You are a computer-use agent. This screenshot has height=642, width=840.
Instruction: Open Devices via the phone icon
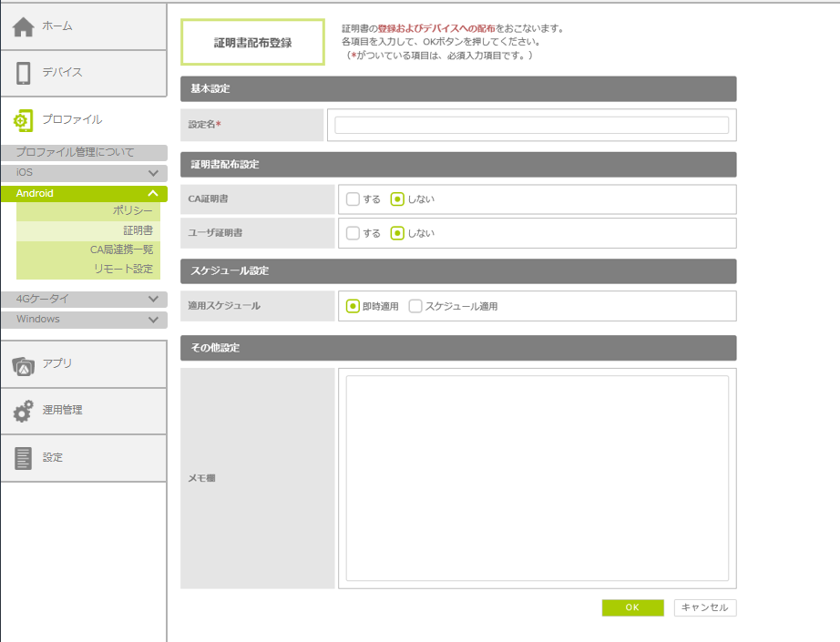[24, 73]
